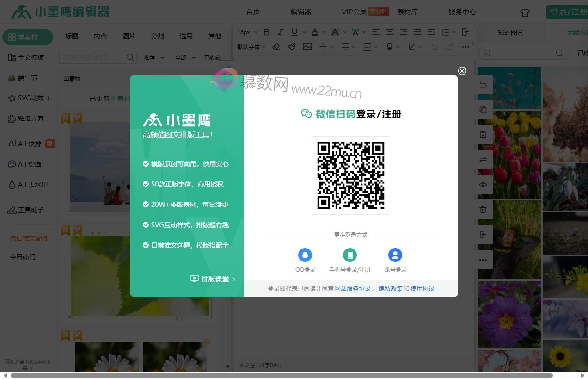Click the QQ login icon
The height and width of the screenshot is (379, 588).
coord(305,255)
